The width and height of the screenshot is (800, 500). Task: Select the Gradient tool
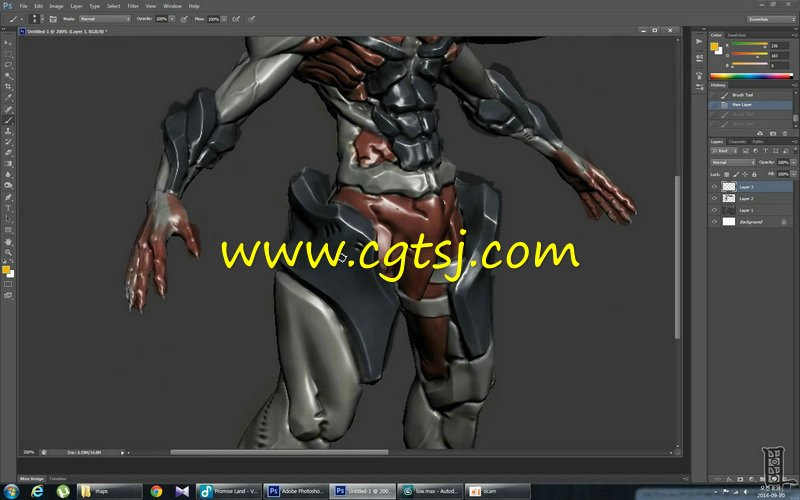(8, 164)
